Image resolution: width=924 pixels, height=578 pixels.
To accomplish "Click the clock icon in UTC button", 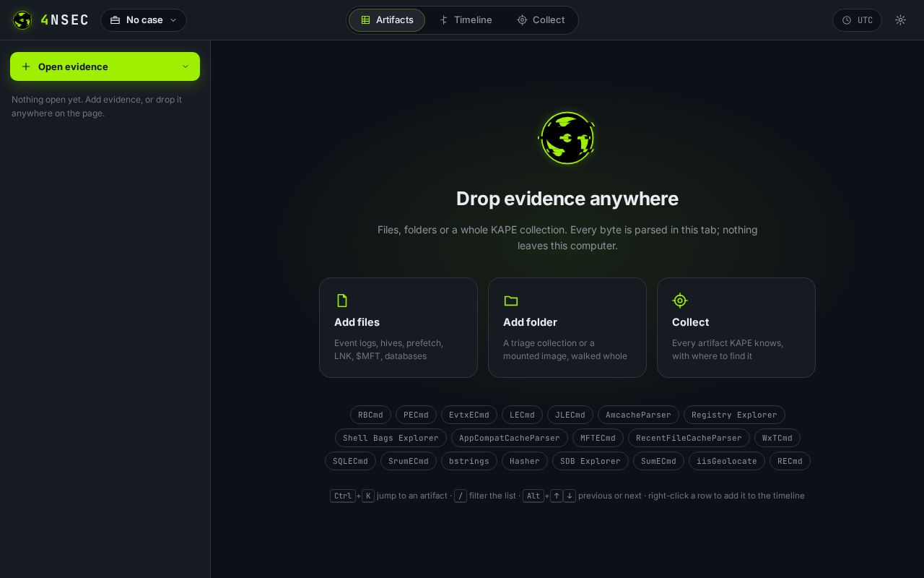I will tap(847, 20).
